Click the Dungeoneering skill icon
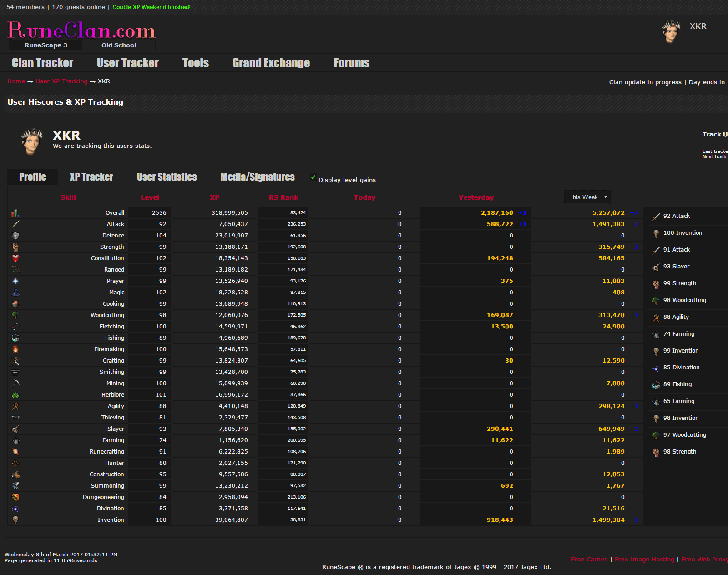 click(15, 497)
